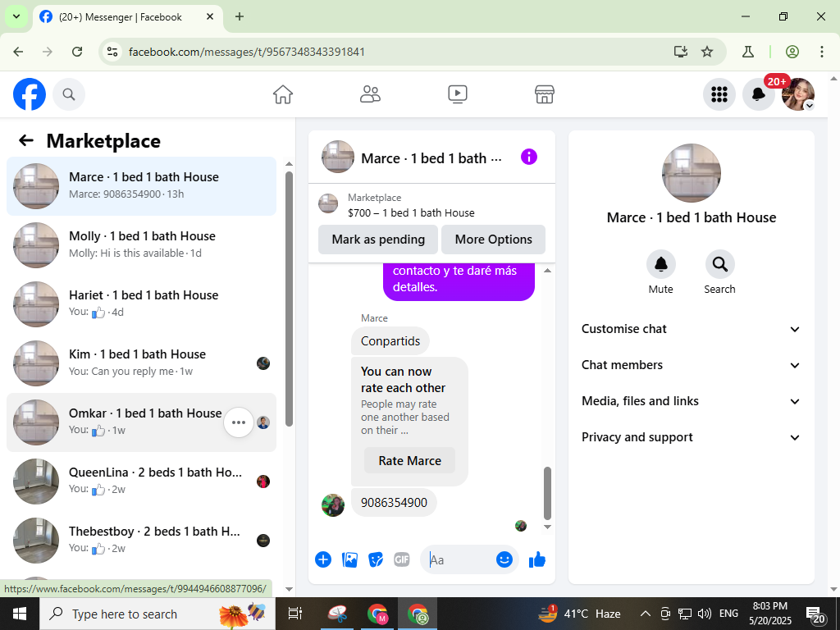
Task: Open the Notifications bell with 20+ badge
Action: pos(759,94)
